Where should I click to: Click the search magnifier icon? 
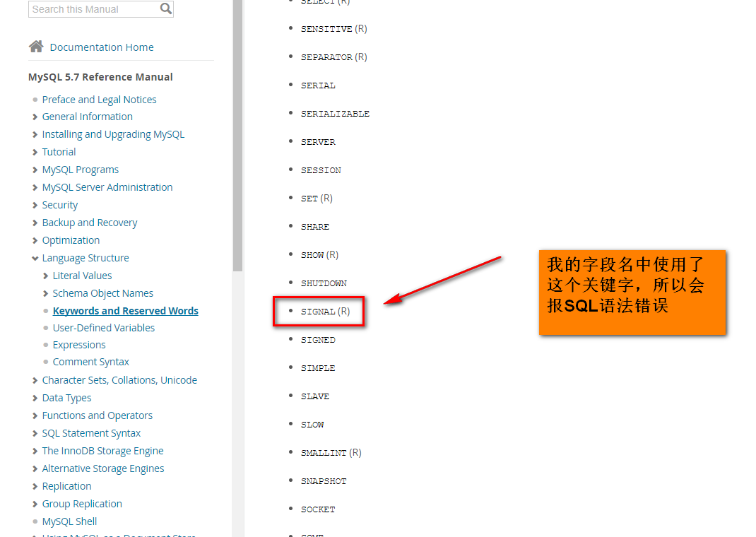click(x=165, y=8)
